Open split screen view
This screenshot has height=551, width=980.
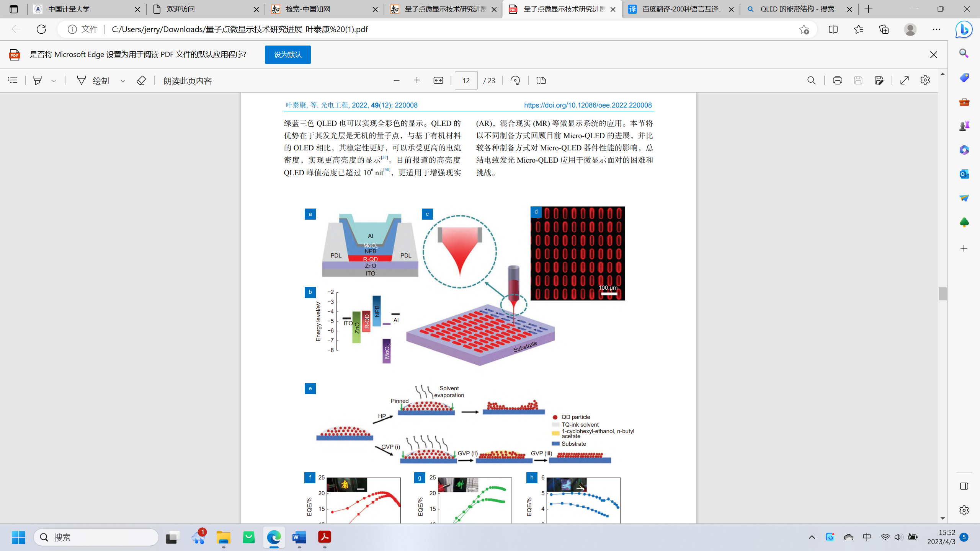pyautogui.click(x=833, y=29)
